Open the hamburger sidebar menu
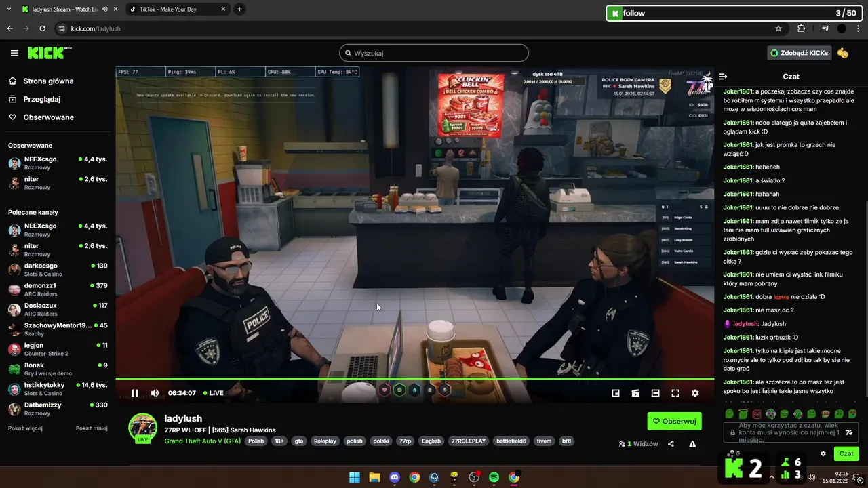The image size is (868, 488). pyautogui.click(x=14, y=53)
